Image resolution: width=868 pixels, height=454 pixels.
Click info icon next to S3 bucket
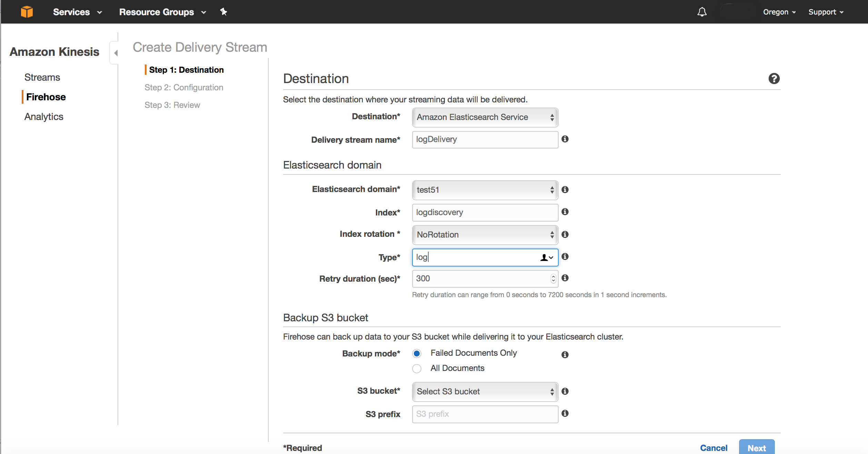565,391
